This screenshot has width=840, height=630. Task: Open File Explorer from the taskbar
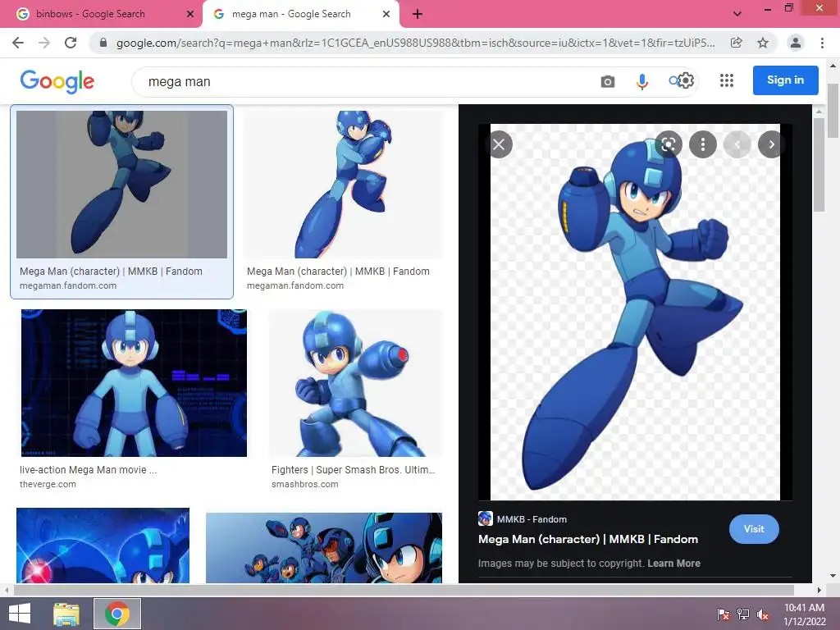tap(66, 614)
